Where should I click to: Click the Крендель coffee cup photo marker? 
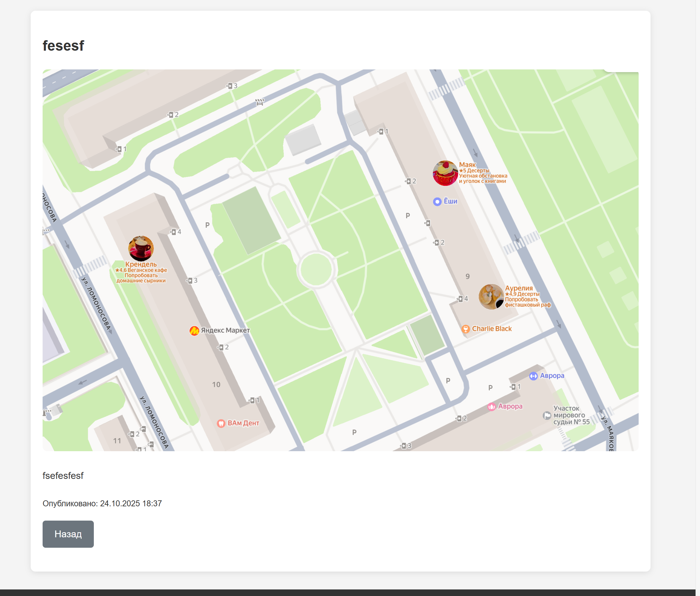141,248
